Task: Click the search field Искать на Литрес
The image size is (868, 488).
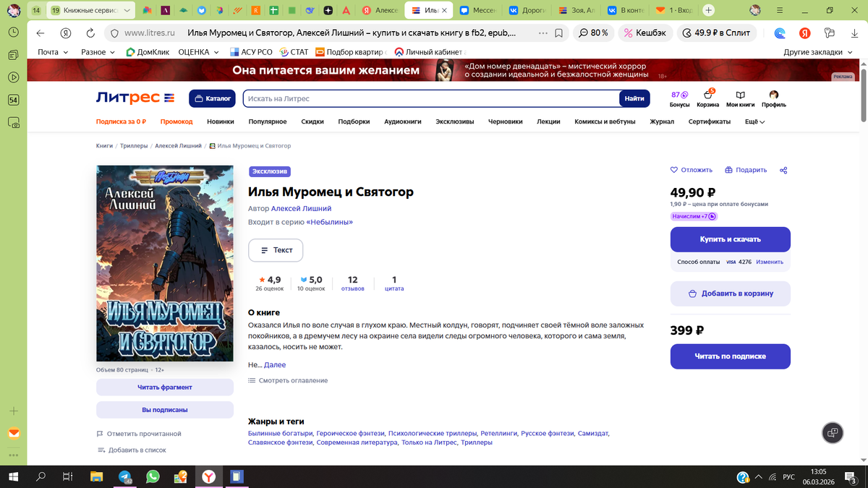Action: (x=431, y=98)
